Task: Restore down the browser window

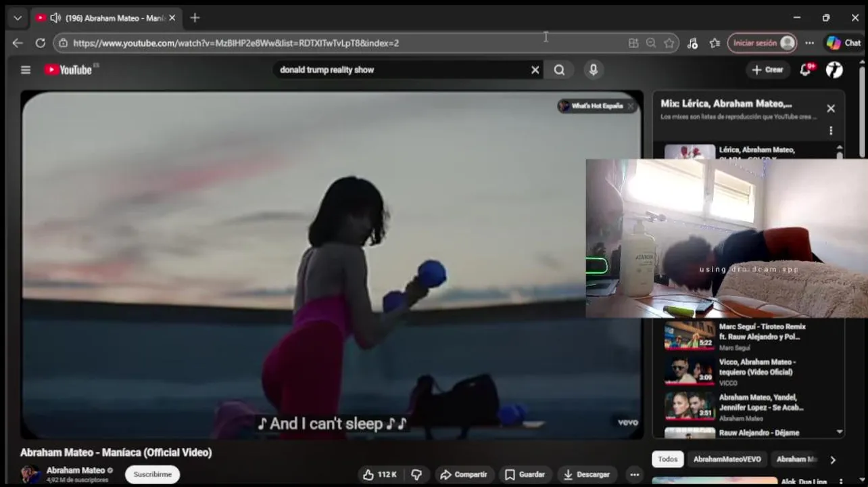Action: point(826,18)
